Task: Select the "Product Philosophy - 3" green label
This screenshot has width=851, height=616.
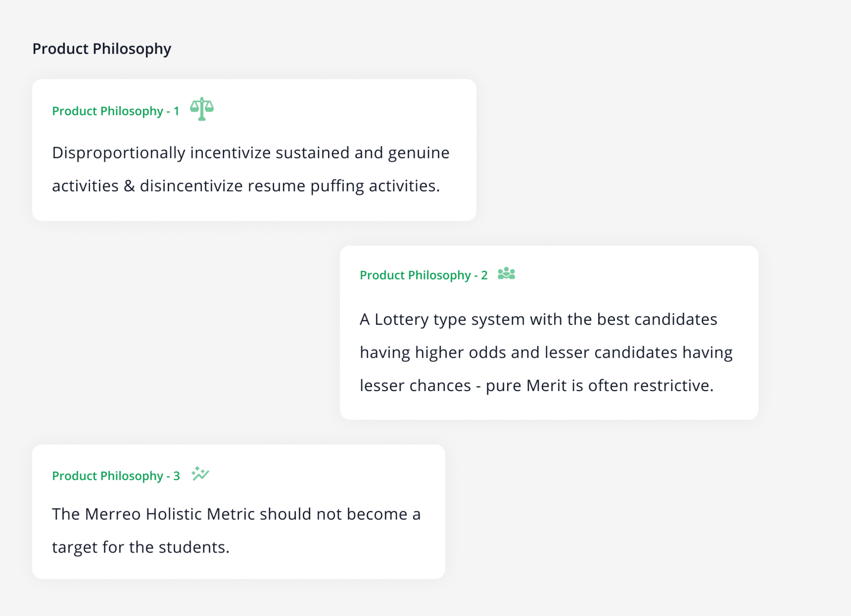Action: pyautogui.click(x=116, y=476)
